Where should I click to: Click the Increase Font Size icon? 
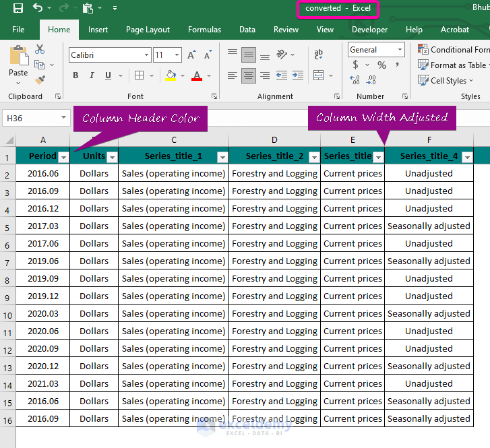[192, 55]
